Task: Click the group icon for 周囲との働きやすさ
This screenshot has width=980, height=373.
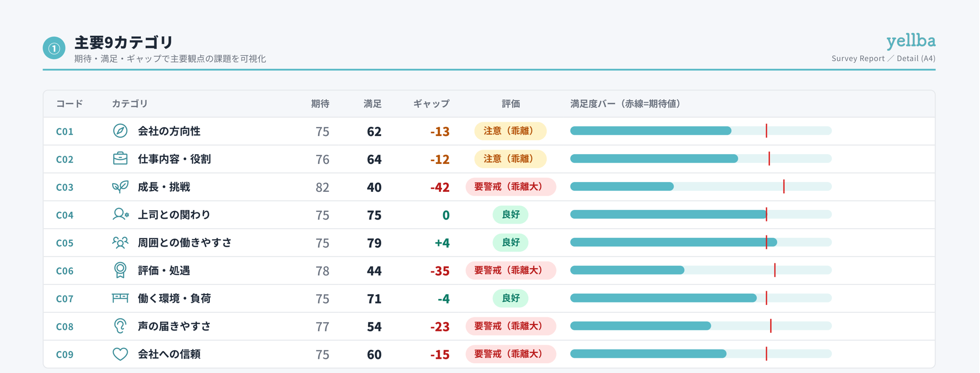Action: (120, 242)
